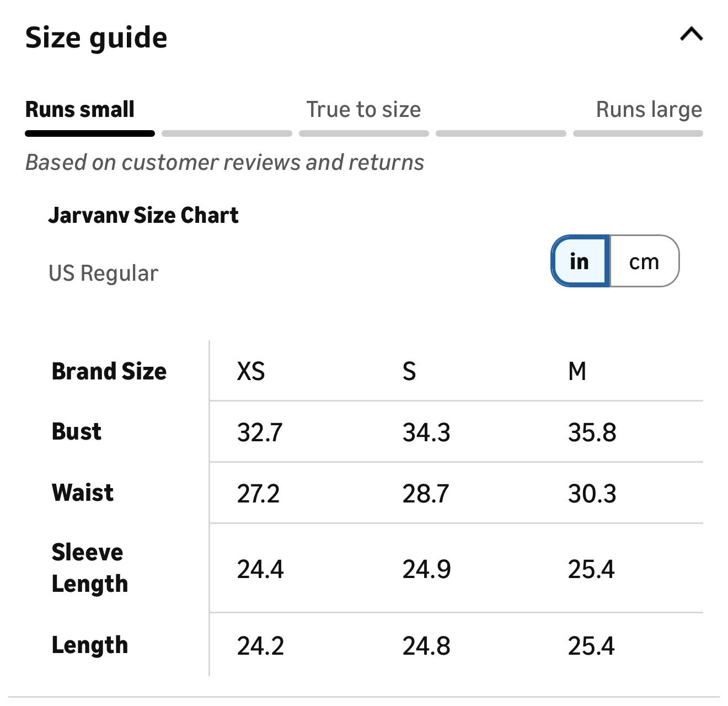Click the Sleeve Length row label
This screenshot has width=728, height=706.
(x=89, y=568)
